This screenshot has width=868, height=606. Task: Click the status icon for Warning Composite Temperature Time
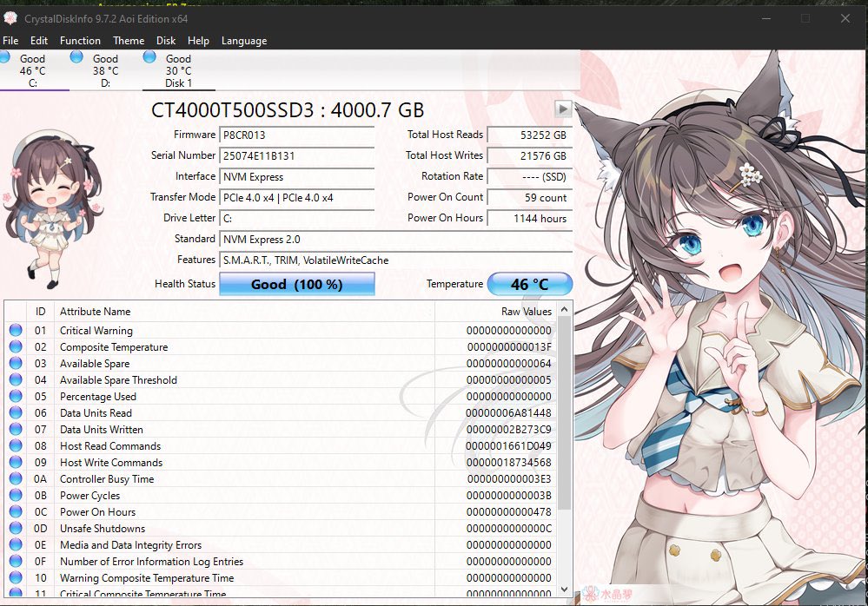click(x=16, y=578)
